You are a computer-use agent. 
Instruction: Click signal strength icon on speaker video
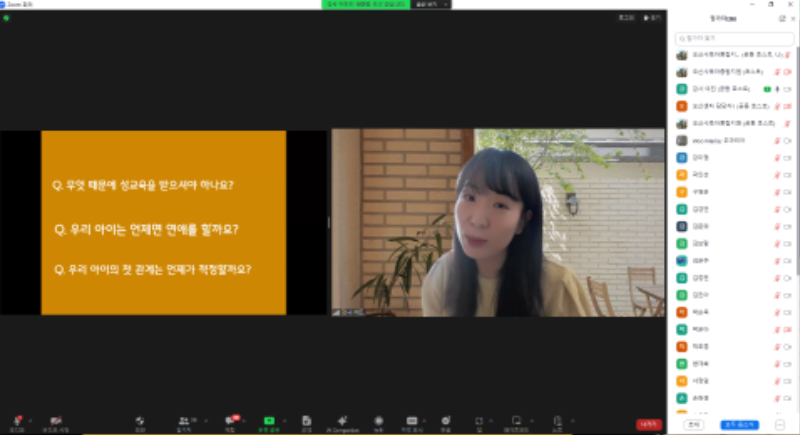click(x=336, y=312)
